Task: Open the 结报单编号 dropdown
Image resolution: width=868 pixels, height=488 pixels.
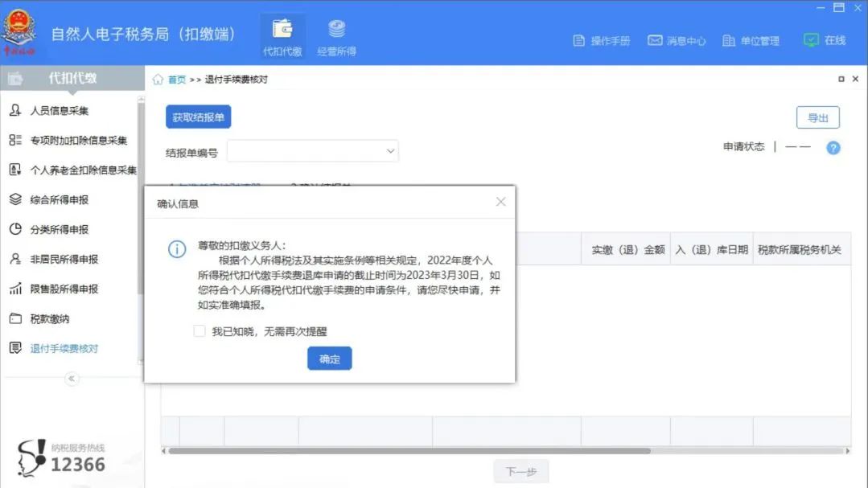Action: (313, 151)
